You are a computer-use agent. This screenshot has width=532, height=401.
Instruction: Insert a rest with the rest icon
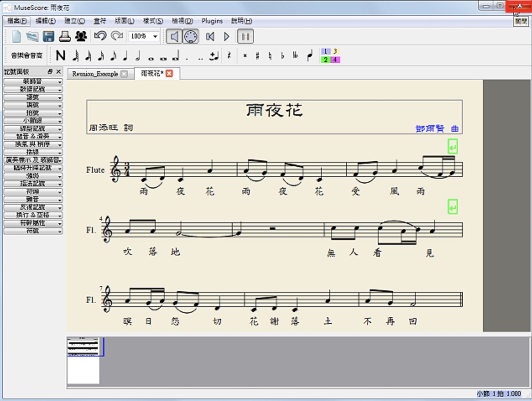(229, 55)
